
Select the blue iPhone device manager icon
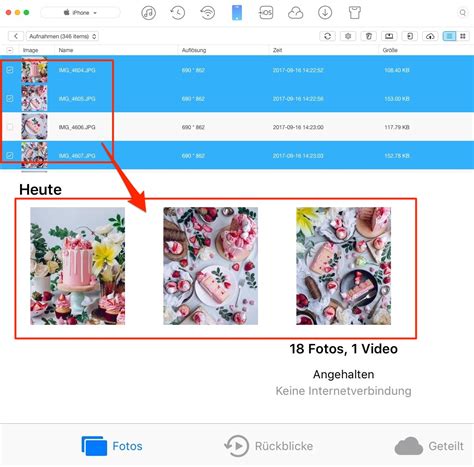(237, 13)
